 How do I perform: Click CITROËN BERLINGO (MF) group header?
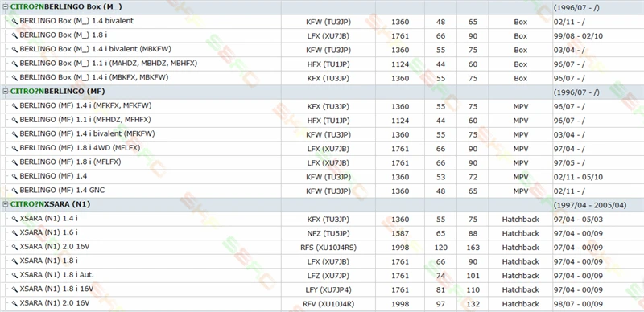click(57, 92)
